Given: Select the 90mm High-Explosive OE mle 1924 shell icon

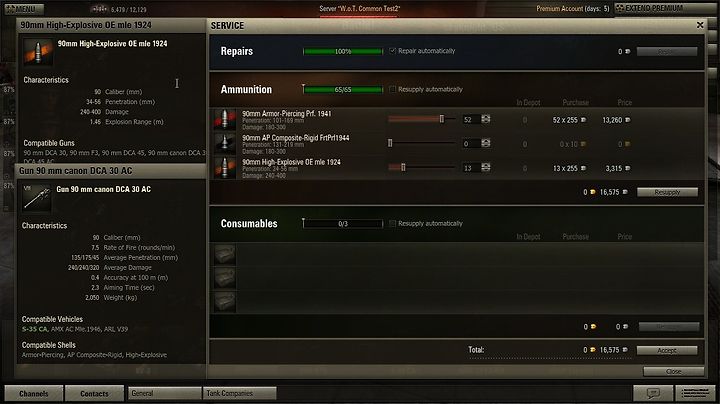Looking at the screenshot, I should (x=225, y=168).
